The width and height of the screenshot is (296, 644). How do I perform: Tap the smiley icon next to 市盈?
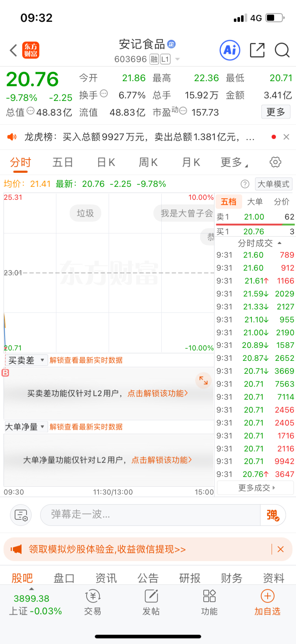click(183, 111)
